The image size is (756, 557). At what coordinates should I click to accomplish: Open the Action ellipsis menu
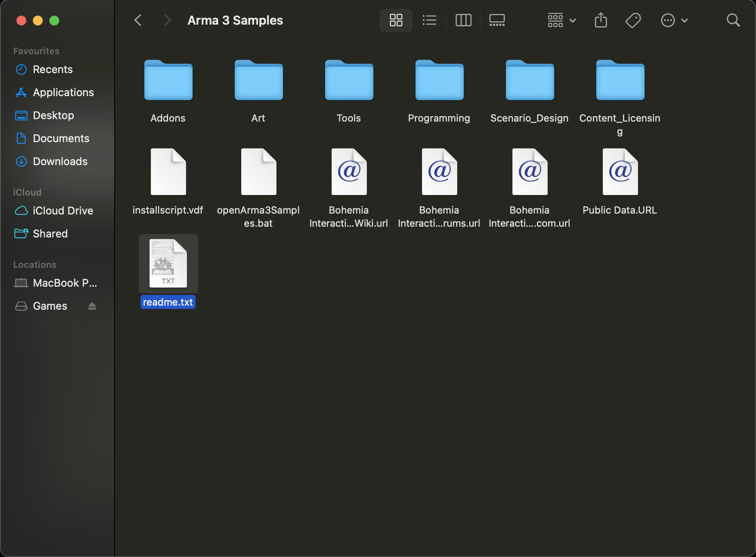[674, 20]
